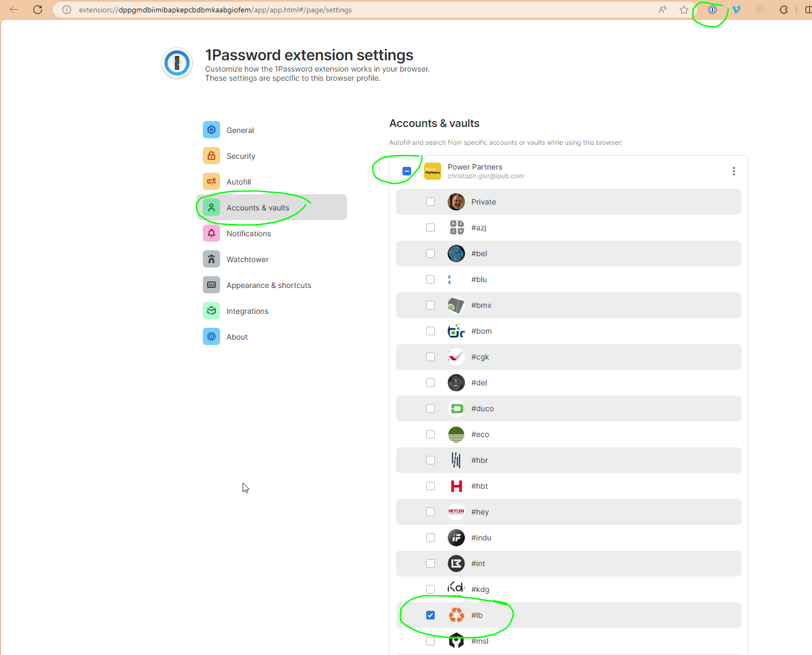Click the #msl vault label

coord(480,641)
